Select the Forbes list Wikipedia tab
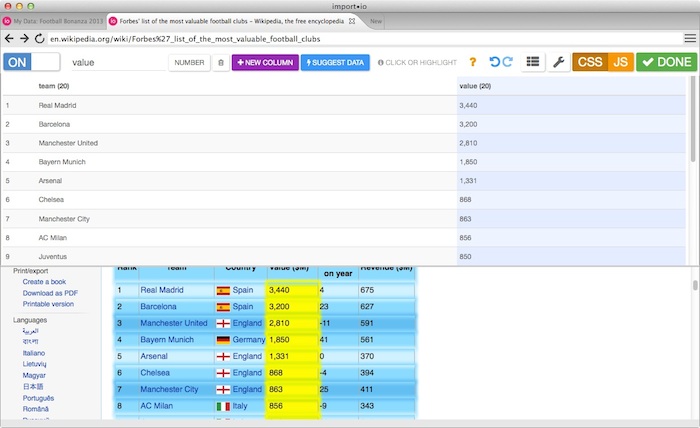700x428 pixels. click(x=232, y=21)
